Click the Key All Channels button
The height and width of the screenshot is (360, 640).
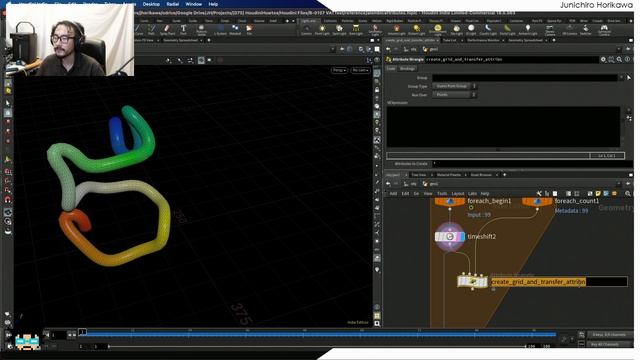[x=609, y=344]
